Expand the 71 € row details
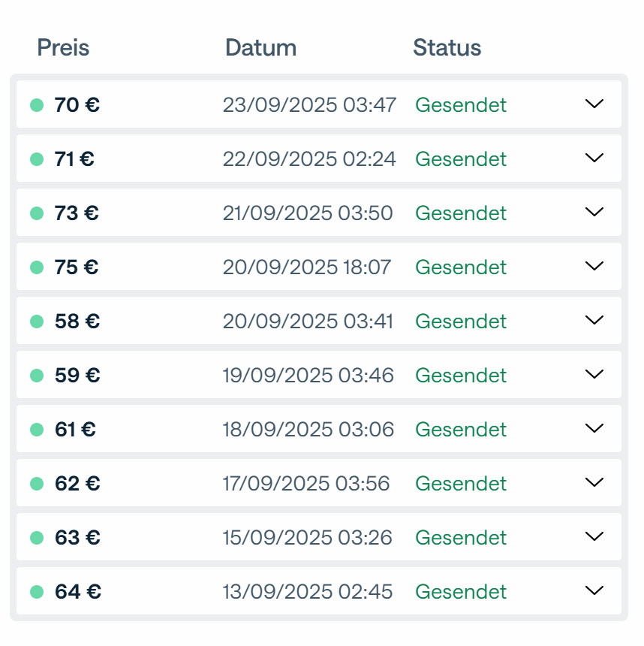The image size is (644, 646). click(594, 158)
